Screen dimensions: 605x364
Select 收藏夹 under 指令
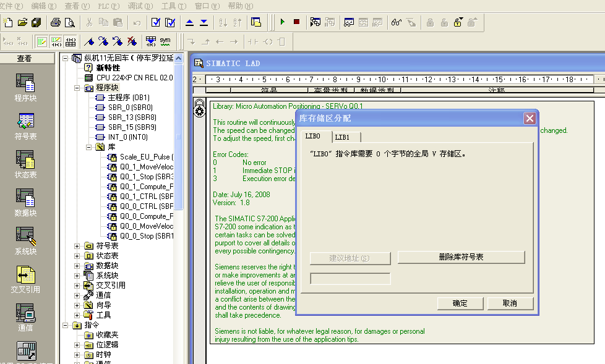(107, 335)
